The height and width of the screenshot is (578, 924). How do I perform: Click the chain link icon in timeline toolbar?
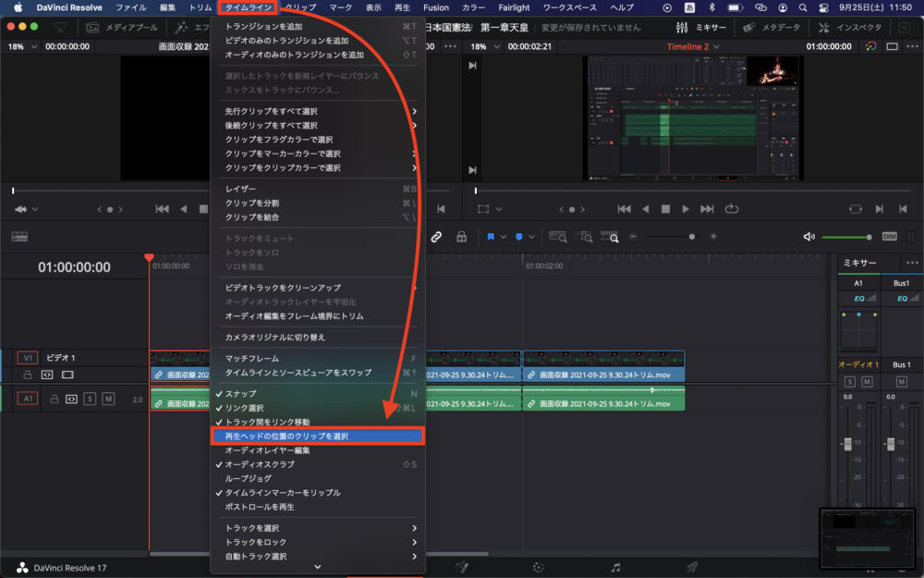tap(436, 237)
